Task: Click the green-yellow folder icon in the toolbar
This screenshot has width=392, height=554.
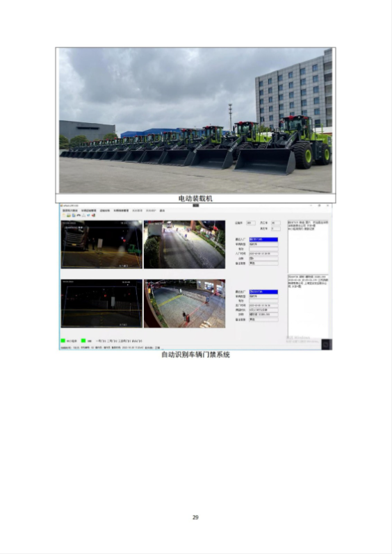Action: coord(69,215)
